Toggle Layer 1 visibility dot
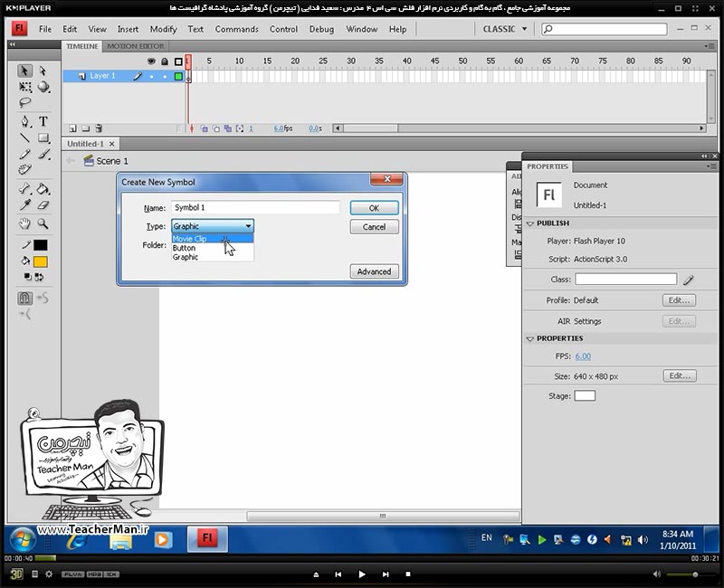Viewport: 724px width, 588px height. pos(151,77)
